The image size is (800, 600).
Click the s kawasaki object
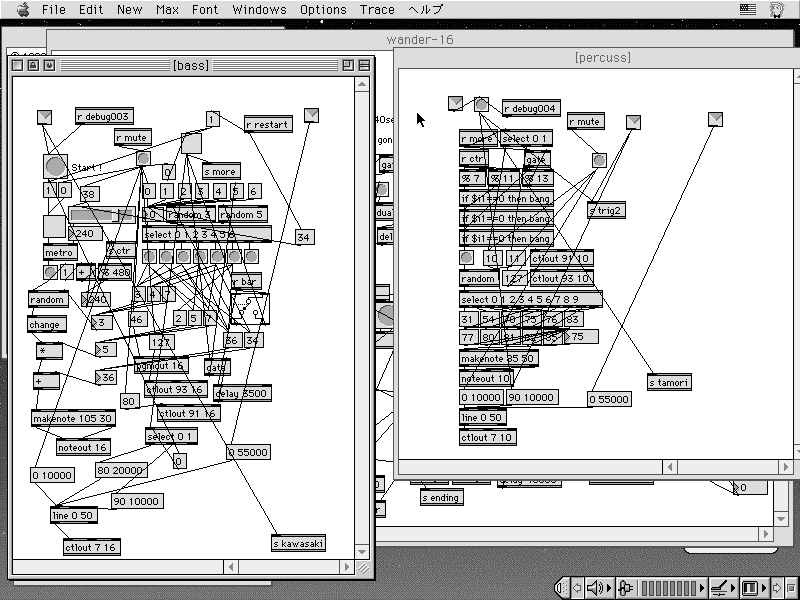coord(298,543)
